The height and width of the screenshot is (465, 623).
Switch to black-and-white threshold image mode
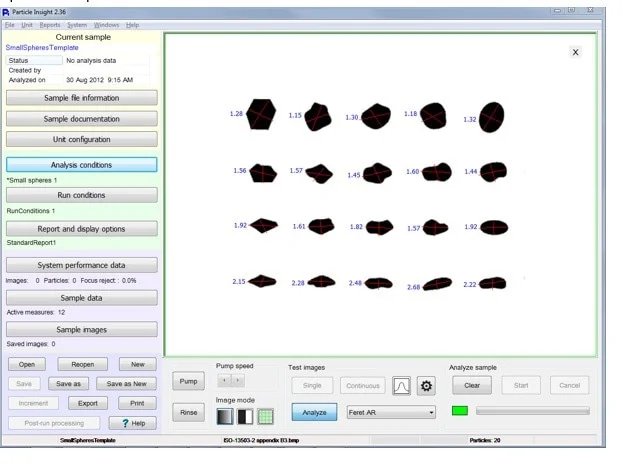(245, 416)
